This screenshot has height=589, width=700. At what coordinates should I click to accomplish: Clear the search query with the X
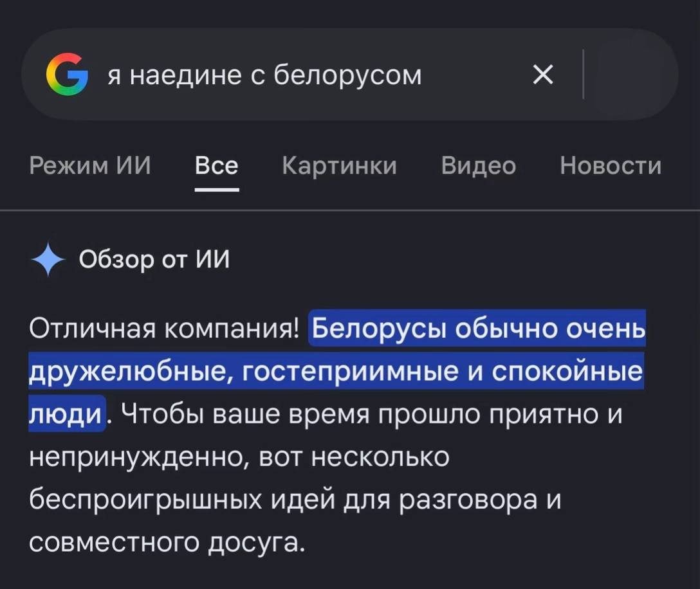(x=543, y=74)
